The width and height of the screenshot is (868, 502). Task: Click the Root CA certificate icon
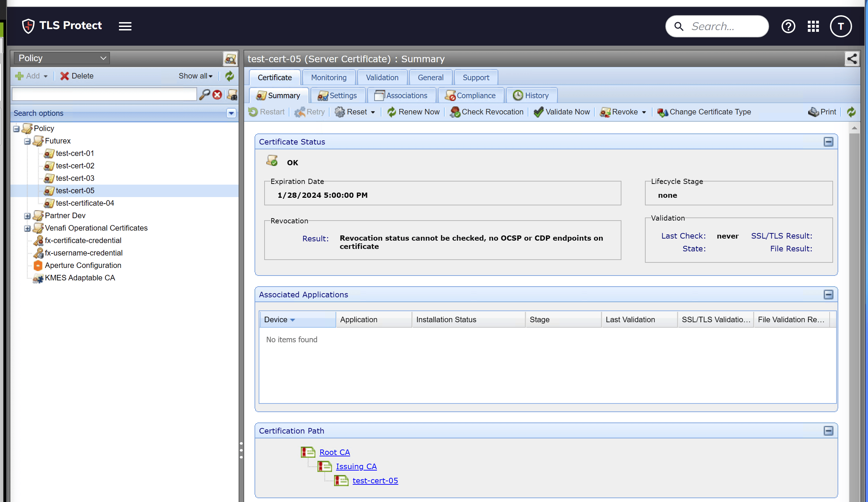pyautogui.click(x=308, y=452)
